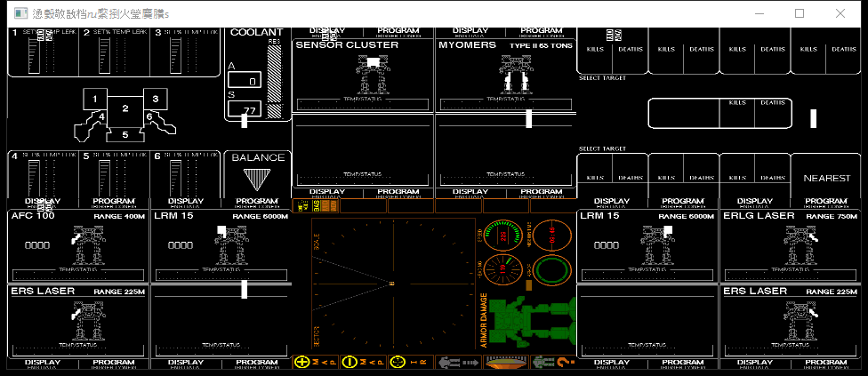The height and width of the screenshot is (376, 868).
Task: Click the ARMOR DAMAGE label
Action: point(483,321)
